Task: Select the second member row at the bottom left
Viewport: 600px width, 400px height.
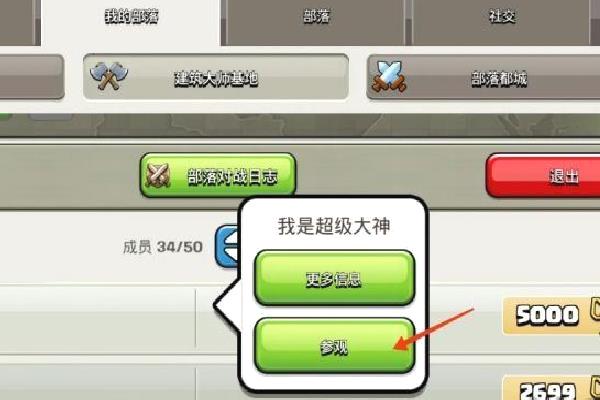Action: (x=98, y=381)
